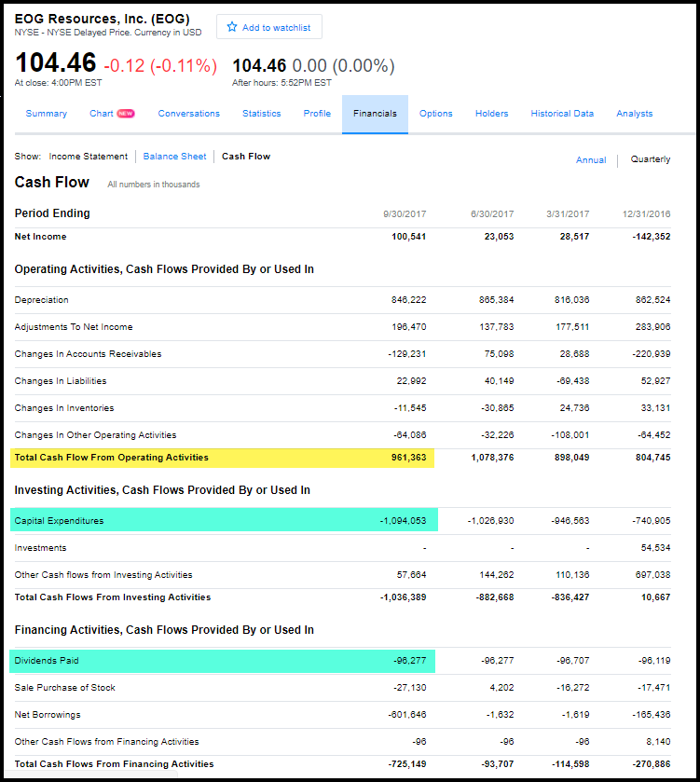The height and width of the screenshot is (782, 700).
Task: Click operating cash flow value 1,078,376
Action: point(492,458)
